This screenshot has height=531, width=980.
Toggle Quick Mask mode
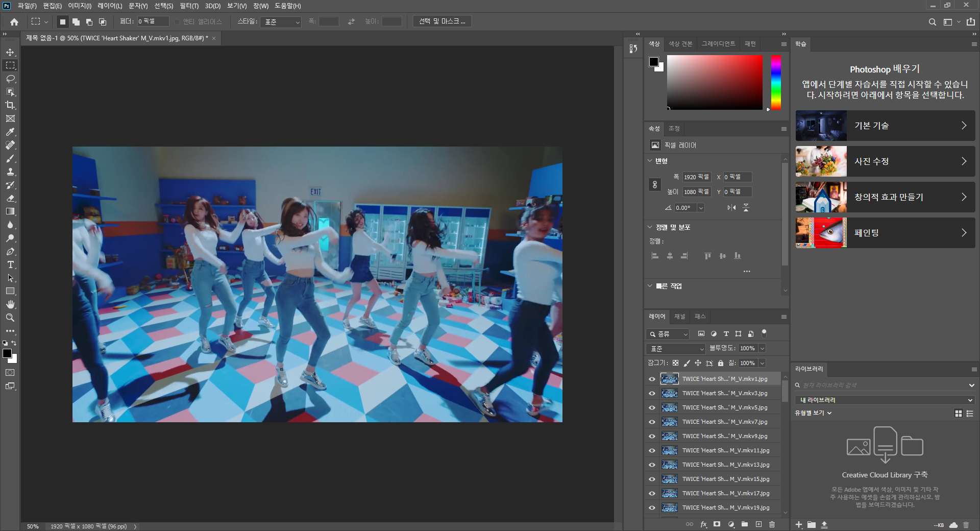(10, 373)
